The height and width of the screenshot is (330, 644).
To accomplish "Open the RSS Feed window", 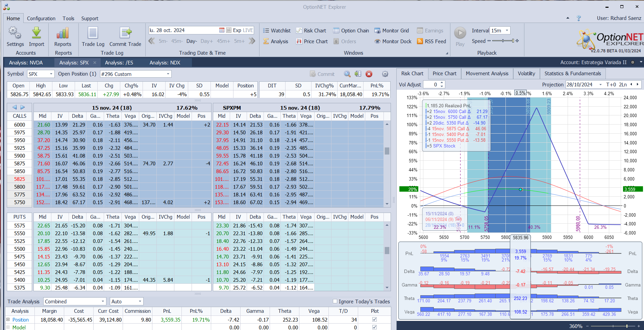I will (x=431, y=41).
